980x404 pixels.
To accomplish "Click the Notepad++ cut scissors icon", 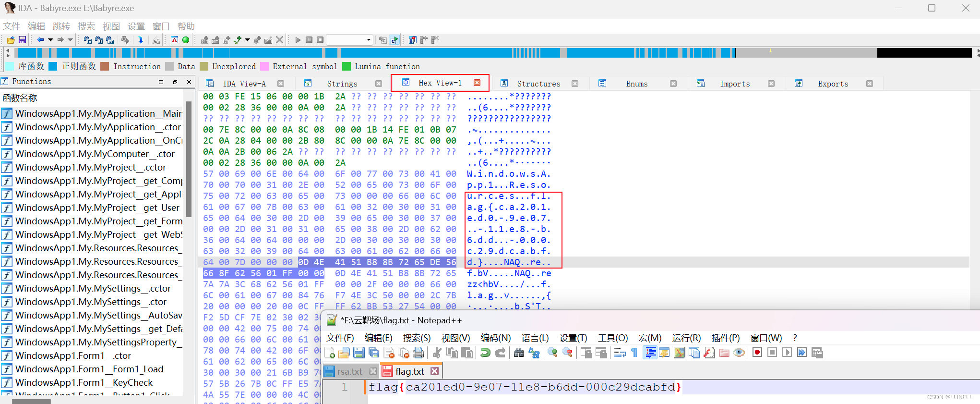I will pyautogui.click(x=437, y=353).
